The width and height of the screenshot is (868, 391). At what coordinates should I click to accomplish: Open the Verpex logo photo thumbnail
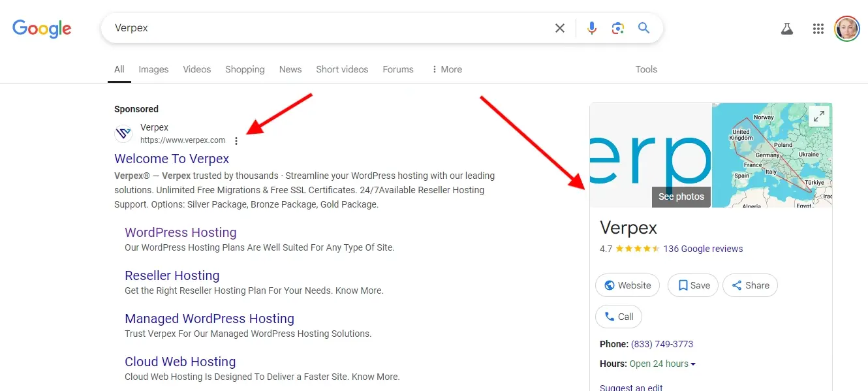(650, 155)
